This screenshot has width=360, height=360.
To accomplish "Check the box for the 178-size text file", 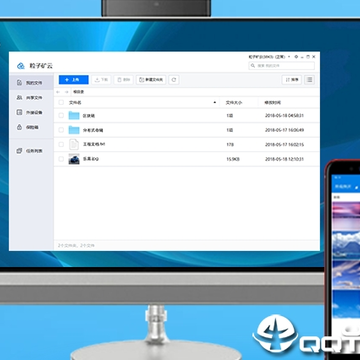I will point(61,144).
